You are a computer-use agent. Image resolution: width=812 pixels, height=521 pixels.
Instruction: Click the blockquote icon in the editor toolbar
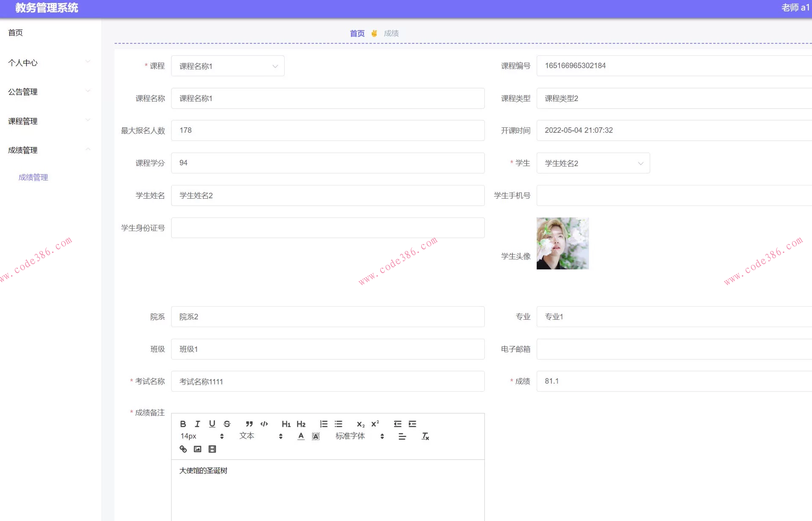tap(249, 424)
